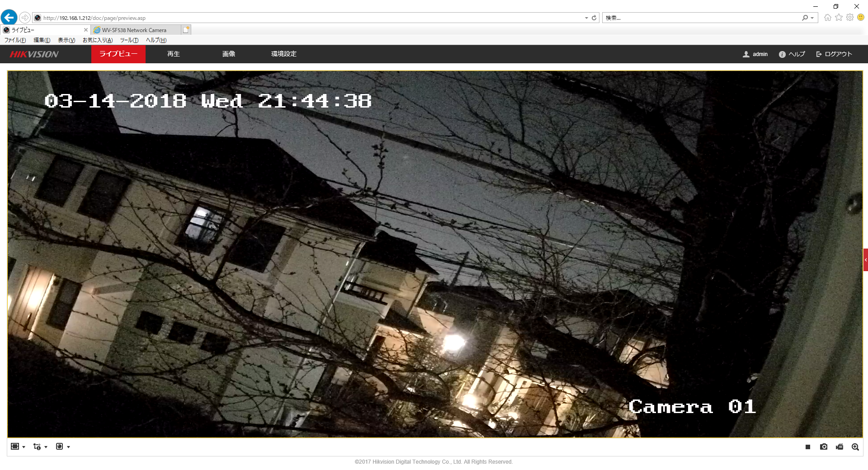
Task: Start recording with video camera icon
Action: [840, 447]
